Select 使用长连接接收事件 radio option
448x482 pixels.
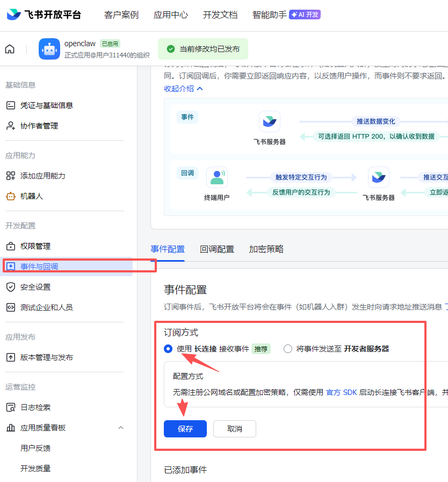[x=168, y=349]
